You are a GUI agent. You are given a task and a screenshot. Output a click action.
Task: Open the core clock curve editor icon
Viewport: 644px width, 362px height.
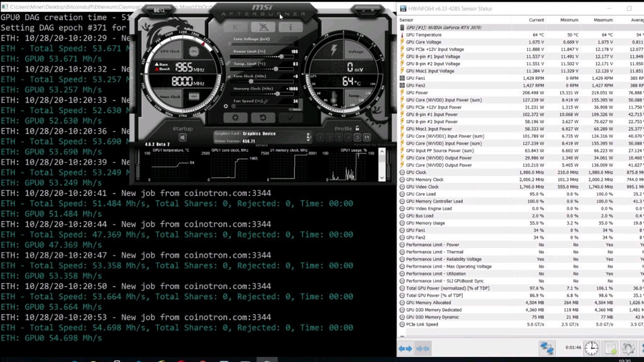pos(229,76)
